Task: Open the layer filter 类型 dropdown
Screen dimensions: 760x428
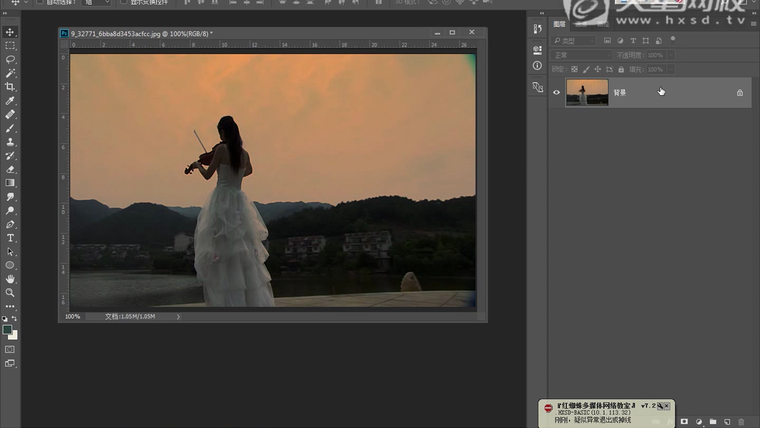Action: pos(575,41)
